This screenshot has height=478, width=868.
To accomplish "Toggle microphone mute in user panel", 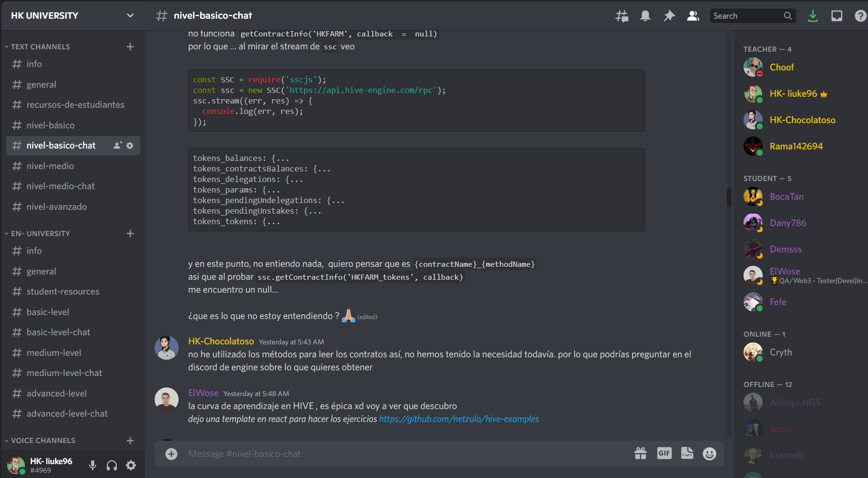I will (x=92, y=465).
